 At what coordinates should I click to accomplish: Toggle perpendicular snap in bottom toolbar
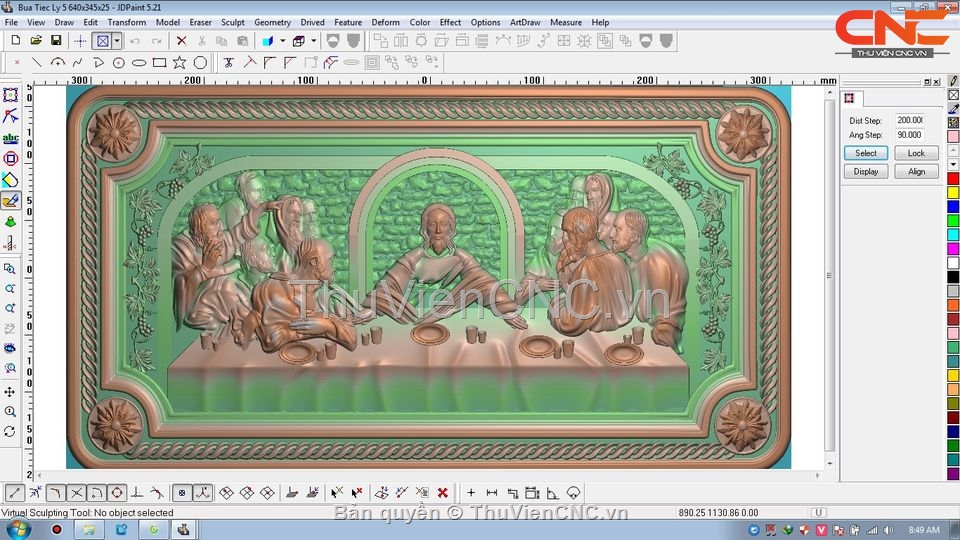(137, 492)
